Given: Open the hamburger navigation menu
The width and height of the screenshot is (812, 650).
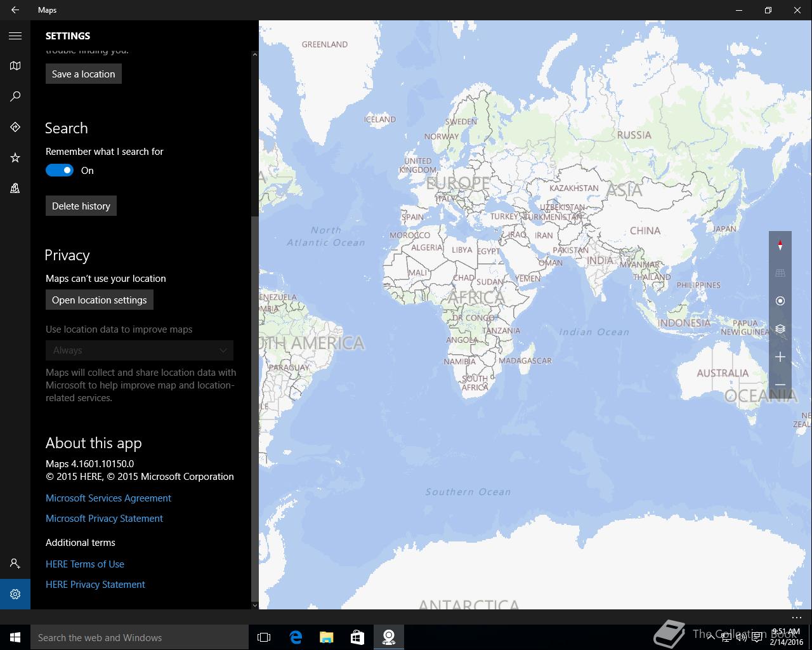Looking at the screenshot, I should coord(15,36).
